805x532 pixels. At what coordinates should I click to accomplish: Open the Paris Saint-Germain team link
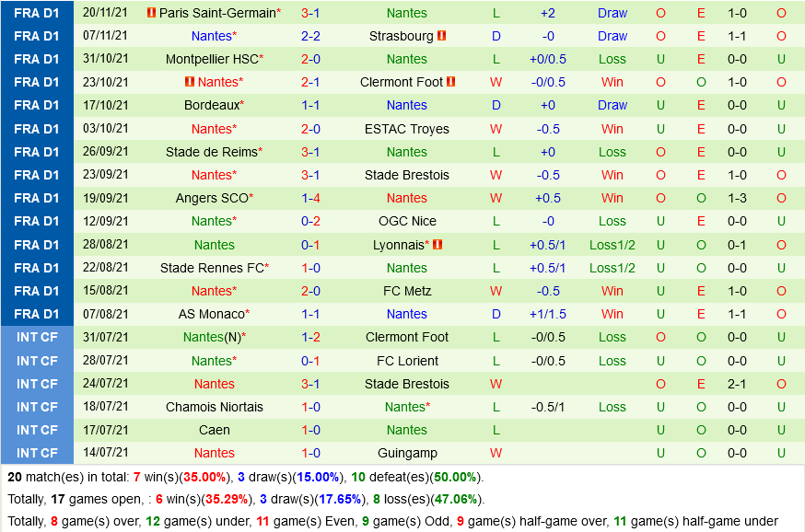click(217, 13)
